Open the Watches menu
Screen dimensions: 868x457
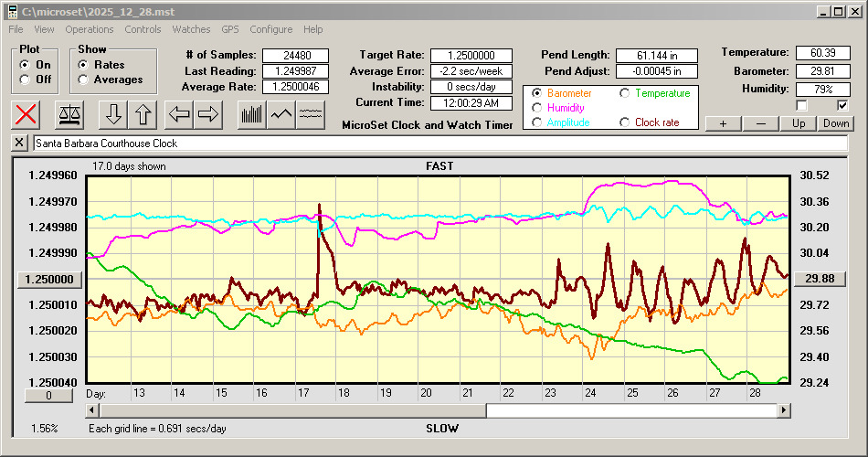pyautogui.click(x=191, y=29)
